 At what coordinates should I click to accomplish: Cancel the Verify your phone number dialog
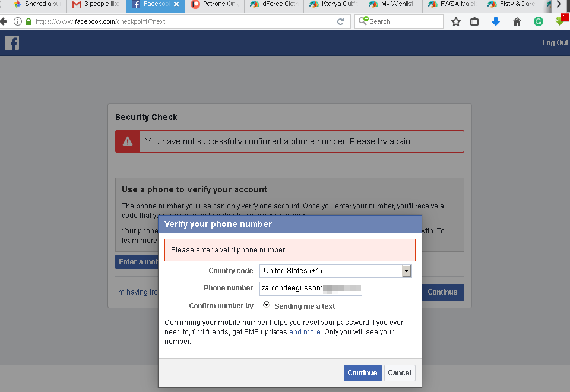pyautogui.click(x=399, y=373)
